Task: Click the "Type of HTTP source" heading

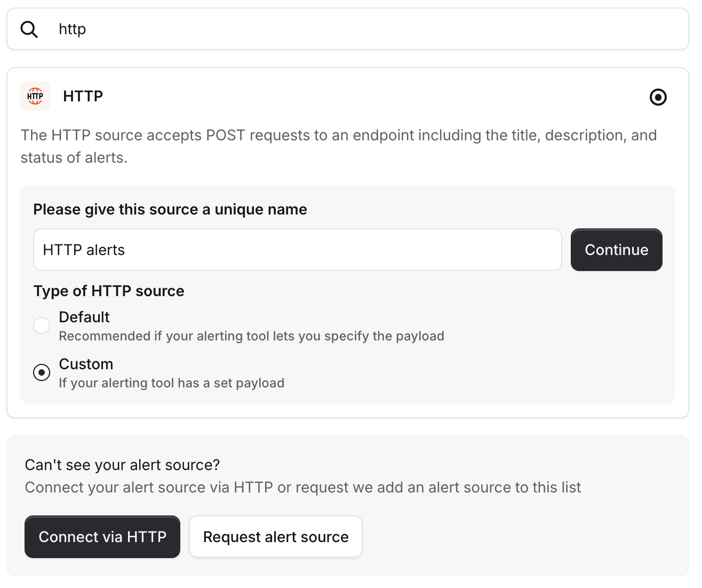Action: pos(109,291)
